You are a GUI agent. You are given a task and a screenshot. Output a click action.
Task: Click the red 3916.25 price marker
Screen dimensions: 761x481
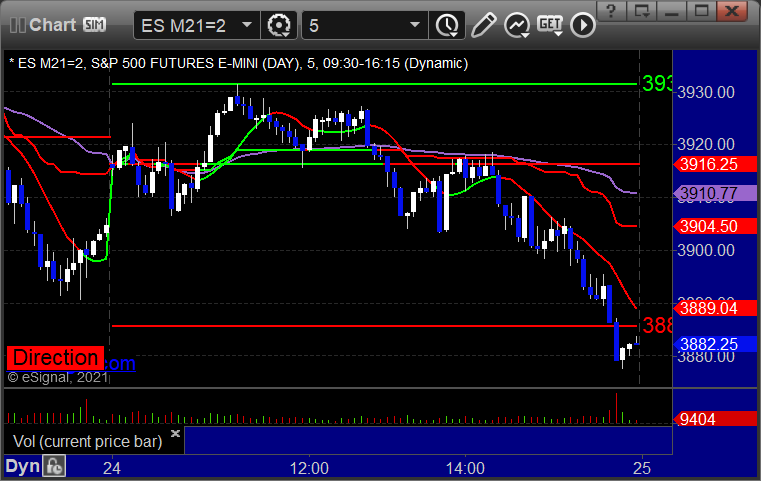pos(715,164)
